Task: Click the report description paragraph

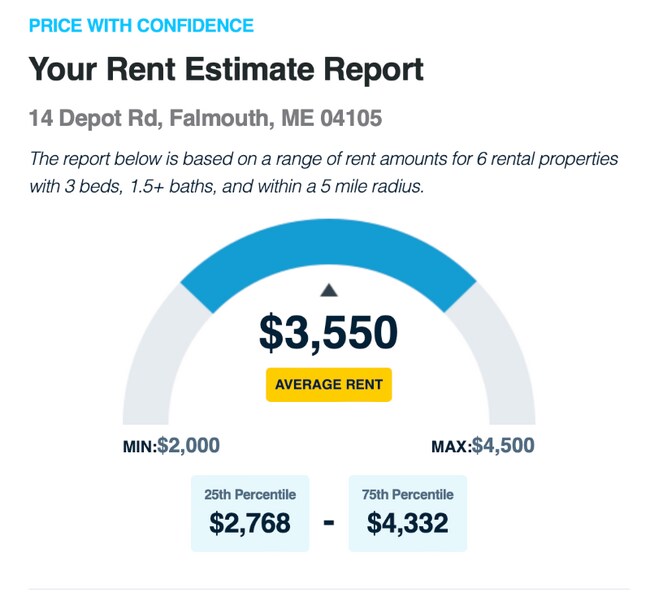Action: tap(323, 172)
